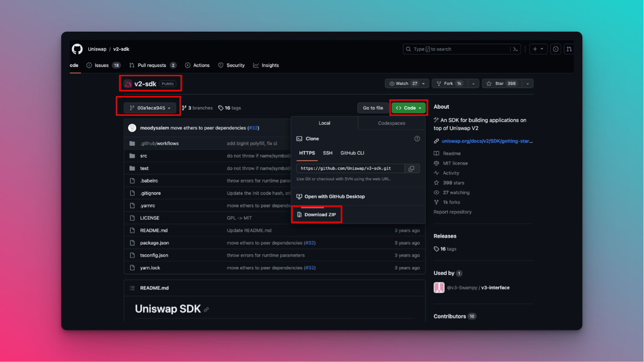644x362 pixels.
Task: Open the v2-sdk breadcrumb link
Action: coord(121,49)
